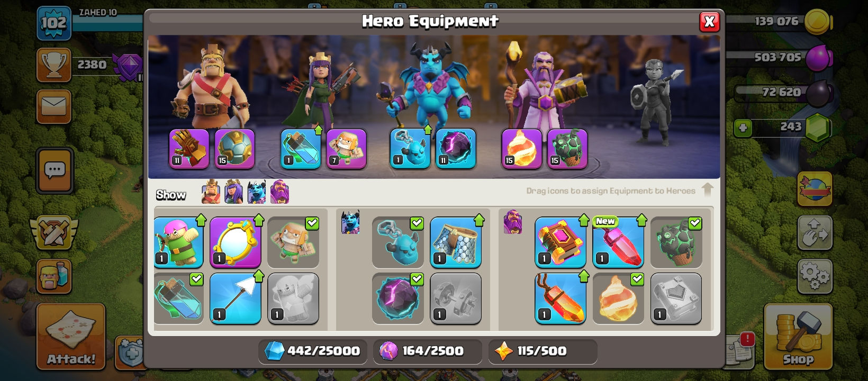
Task: Select the Magic Mirror equipment icon
Action: pos(236,242)
